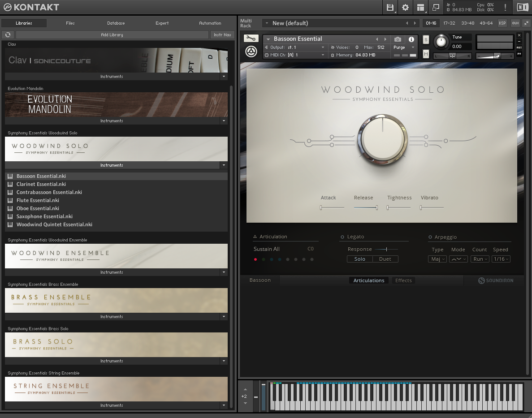532x418 pixels.
Task: Open the MIDI Ch dropdown
Action: tap(295, 55)
